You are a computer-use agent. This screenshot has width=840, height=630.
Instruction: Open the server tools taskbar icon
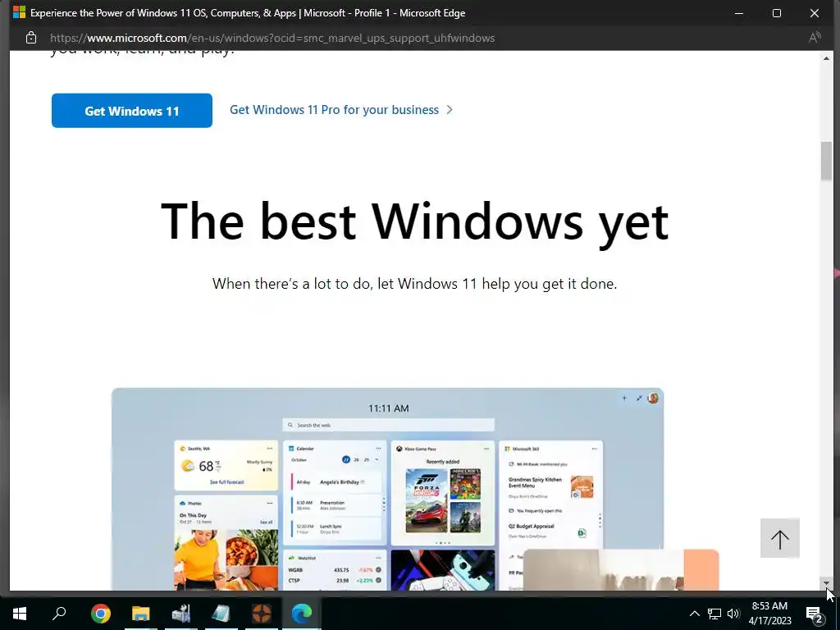tap(181, 614)
